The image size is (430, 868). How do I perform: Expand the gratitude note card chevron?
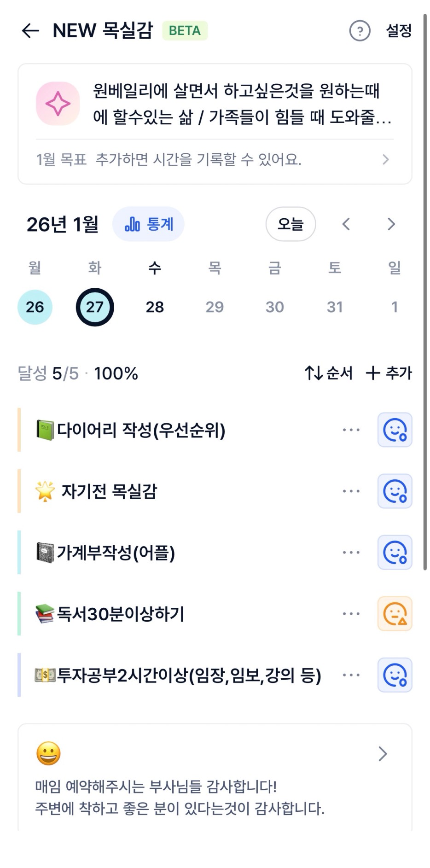point(383,754)
